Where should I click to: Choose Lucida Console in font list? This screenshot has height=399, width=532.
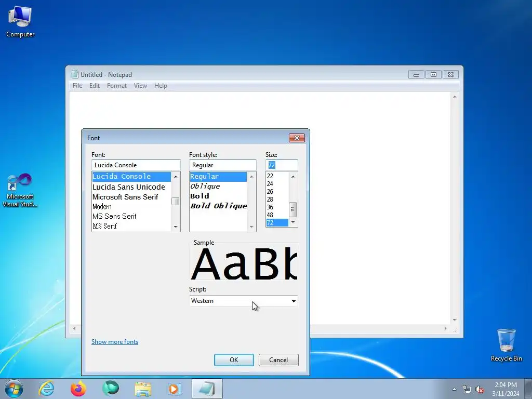click(131, 177)
